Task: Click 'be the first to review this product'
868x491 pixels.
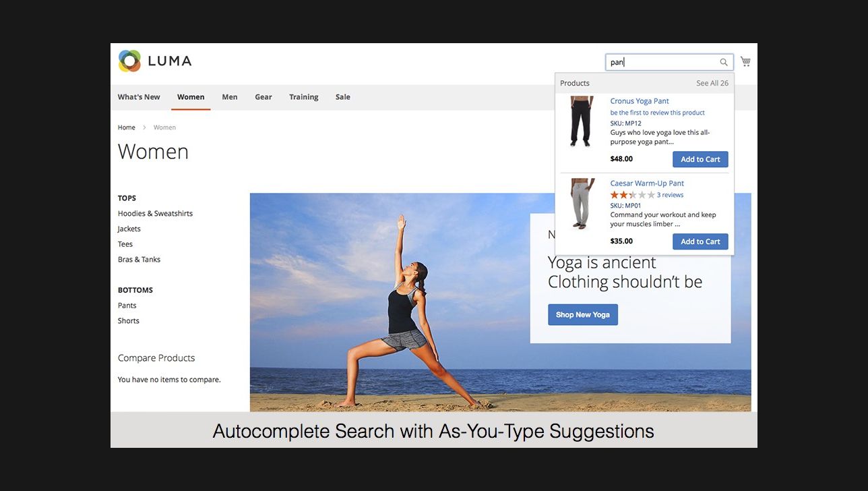Action: tap(657, 112)
